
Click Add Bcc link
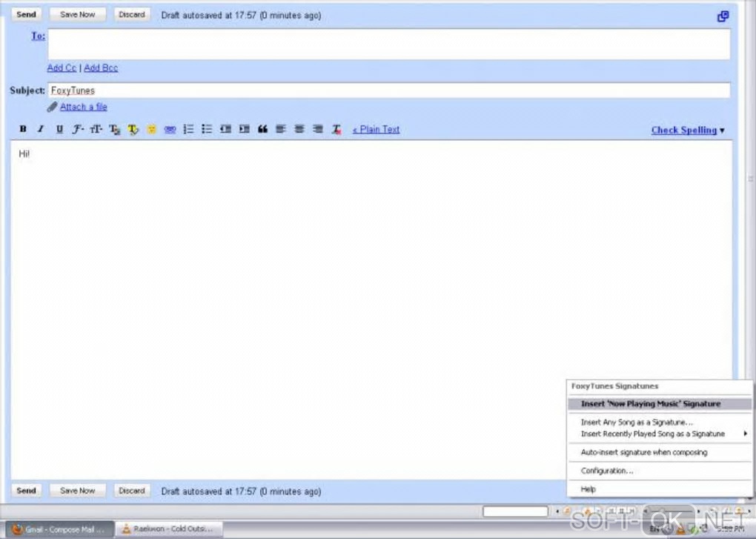(101, 68)
